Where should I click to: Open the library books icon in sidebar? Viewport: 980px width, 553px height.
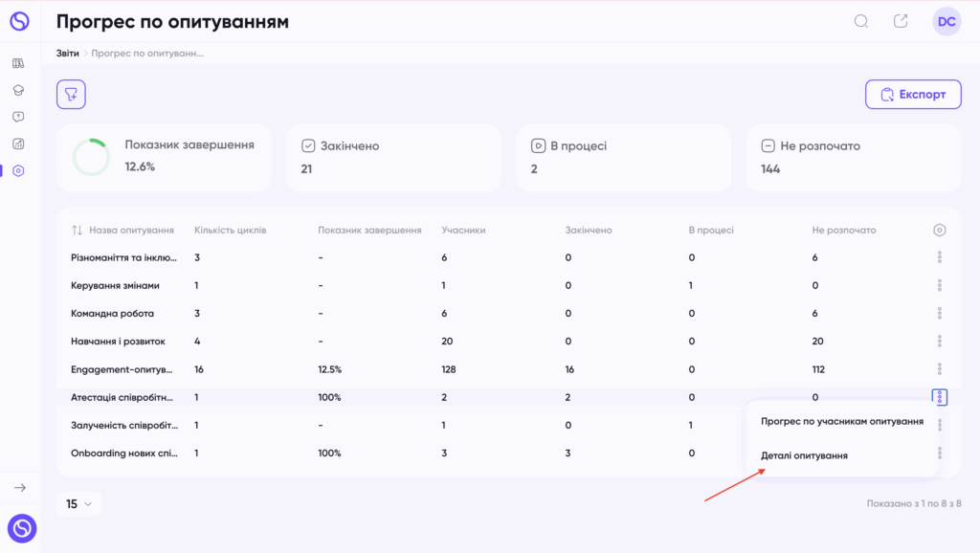pos(18,63)
